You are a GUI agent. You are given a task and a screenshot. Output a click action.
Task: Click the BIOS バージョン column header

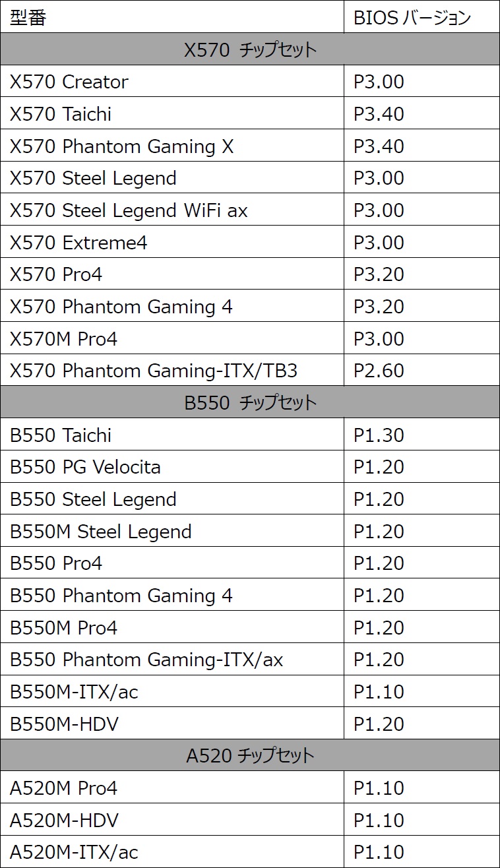pyautogui.click(x=412, y=18)
